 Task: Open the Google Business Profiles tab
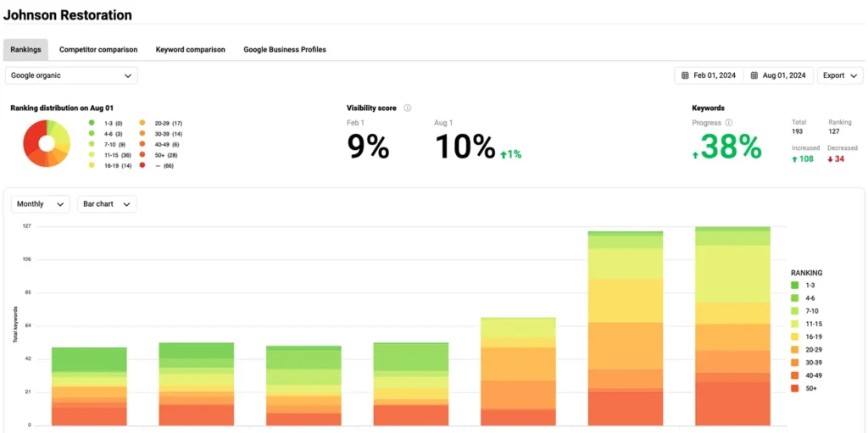click(x=285, y=50)
